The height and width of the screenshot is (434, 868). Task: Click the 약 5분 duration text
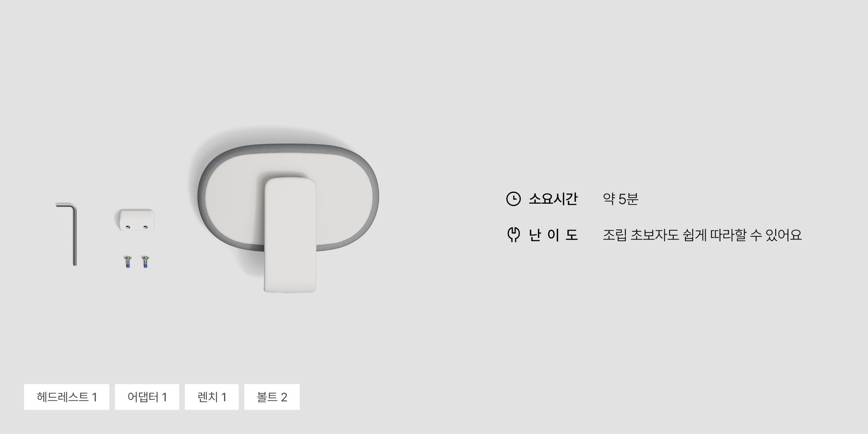point(620,199)
